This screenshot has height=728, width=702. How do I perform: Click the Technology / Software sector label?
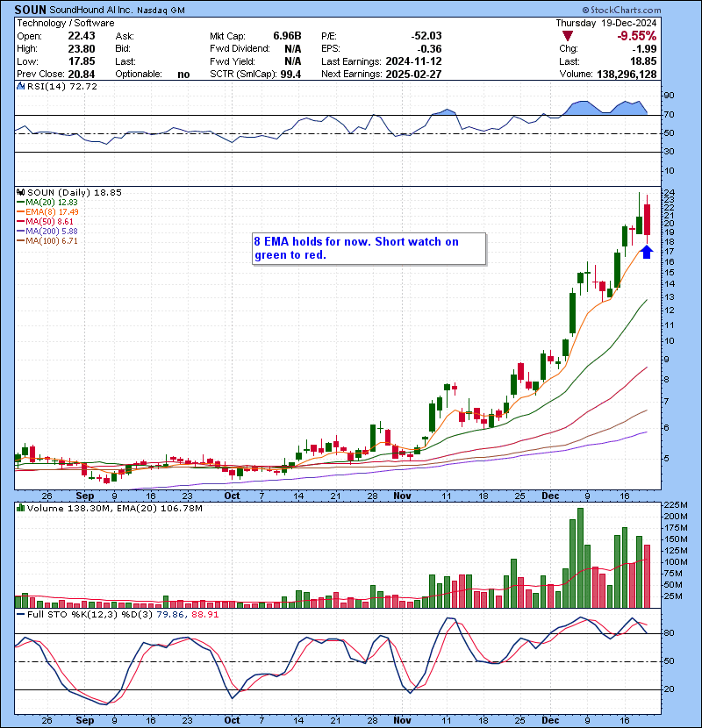click(x=66, y=23)
